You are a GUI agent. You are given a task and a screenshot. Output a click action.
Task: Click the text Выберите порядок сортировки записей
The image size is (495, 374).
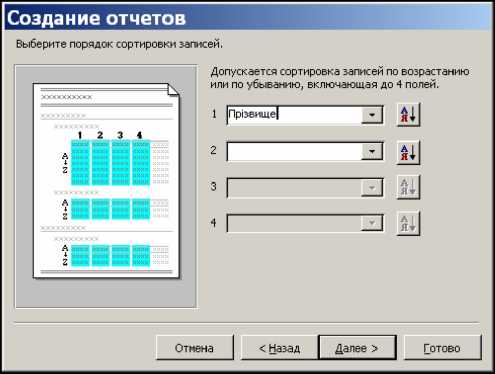coord(119,44)
